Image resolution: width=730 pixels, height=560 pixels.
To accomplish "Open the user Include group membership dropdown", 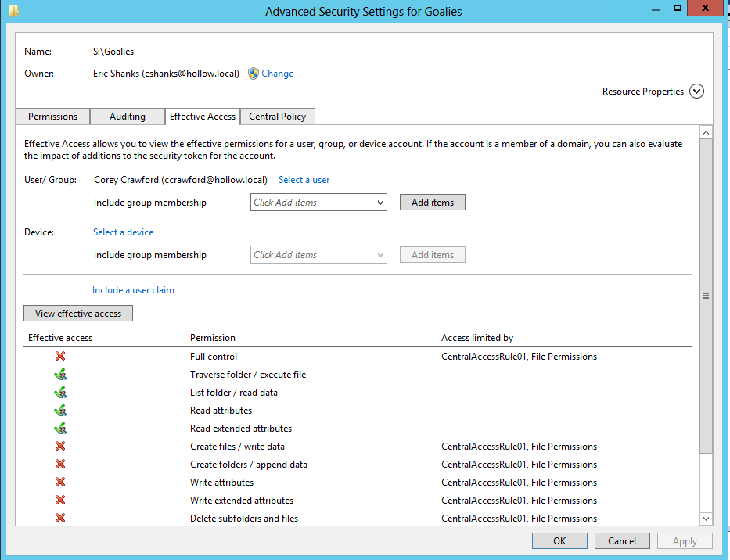I will (x=319, y=203).
